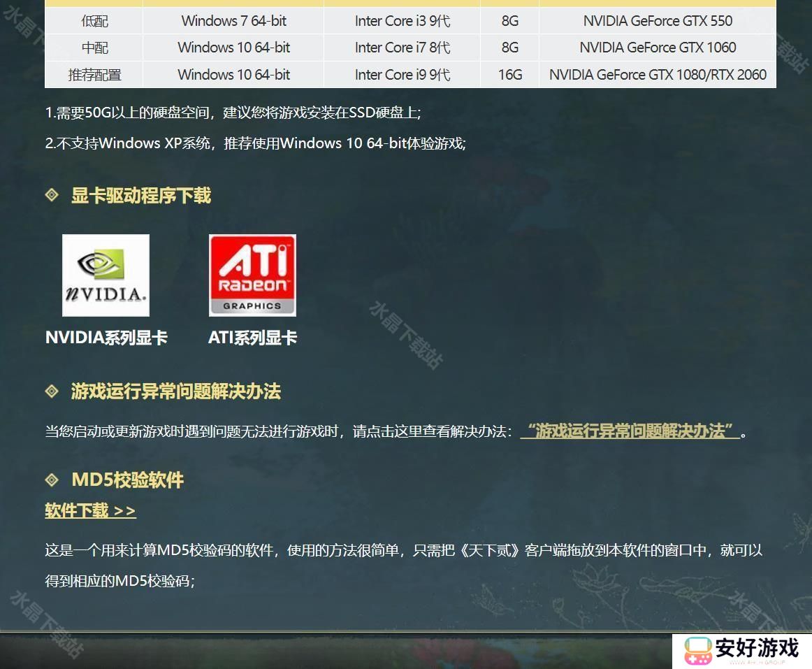Viewport: 812px width, 669px height.
Task: Click the 16G memory table cell
Action: click(x=509, y=75)
